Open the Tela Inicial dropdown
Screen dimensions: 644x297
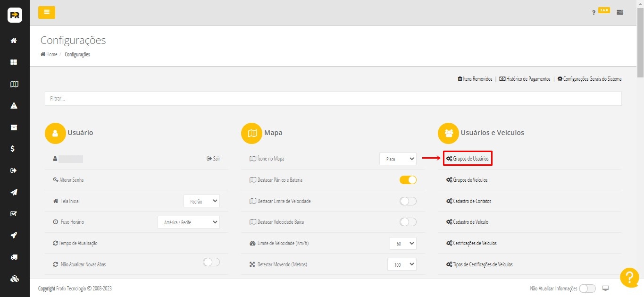click(201, 201)
